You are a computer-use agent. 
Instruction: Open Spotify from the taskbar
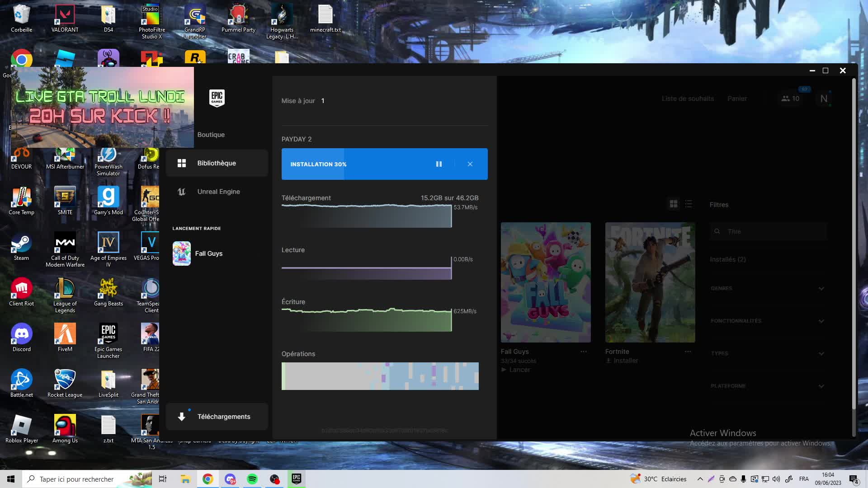click(x=252, y=479)
